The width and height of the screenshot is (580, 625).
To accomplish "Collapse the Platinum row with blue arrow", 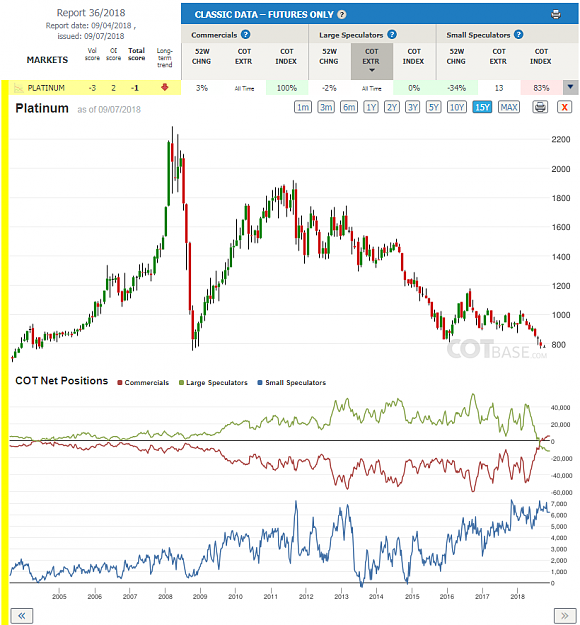I will (570, 87).
